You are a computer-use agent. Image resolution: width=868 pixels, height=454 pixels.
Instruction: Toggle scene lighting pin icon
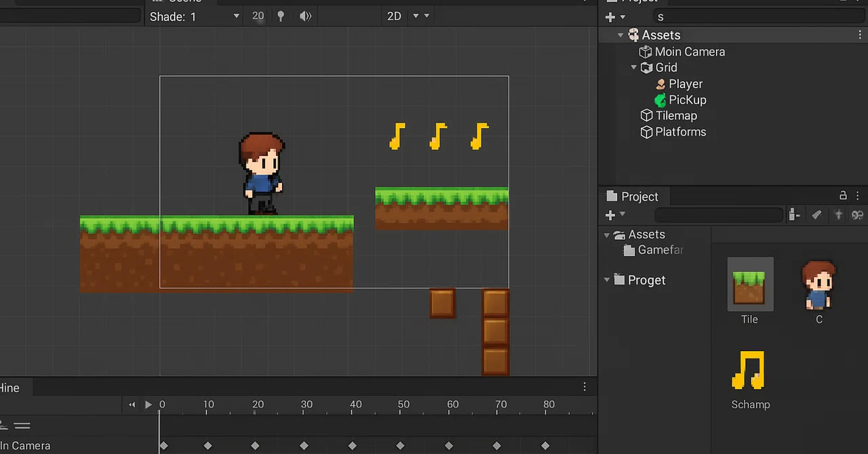coord(281,16)
